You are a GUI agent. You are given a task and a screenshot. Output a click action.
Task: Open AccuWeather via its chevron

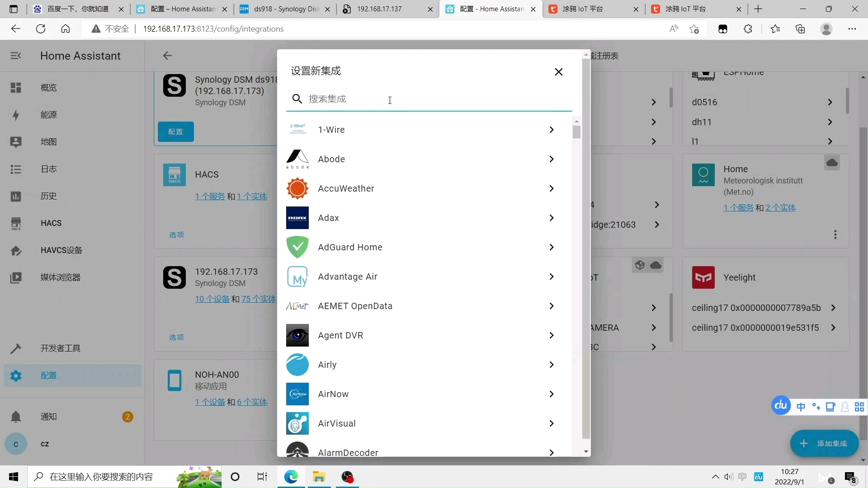pyautogui.click(x=552, y=188)
